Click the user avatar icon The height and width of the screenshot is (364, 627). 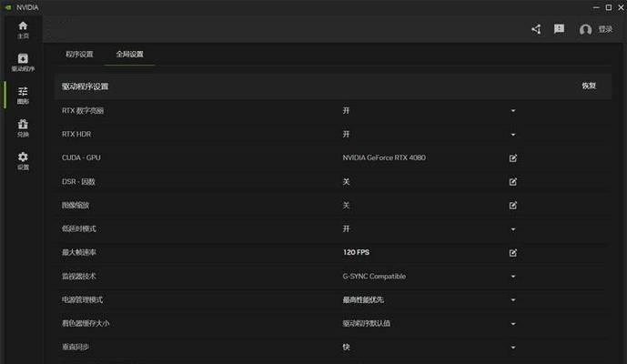585,29
